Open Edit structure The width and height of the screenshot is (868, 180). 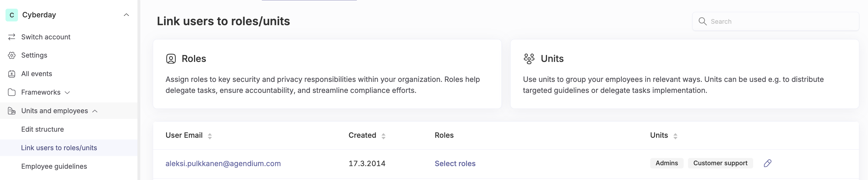tap(42, 129)
